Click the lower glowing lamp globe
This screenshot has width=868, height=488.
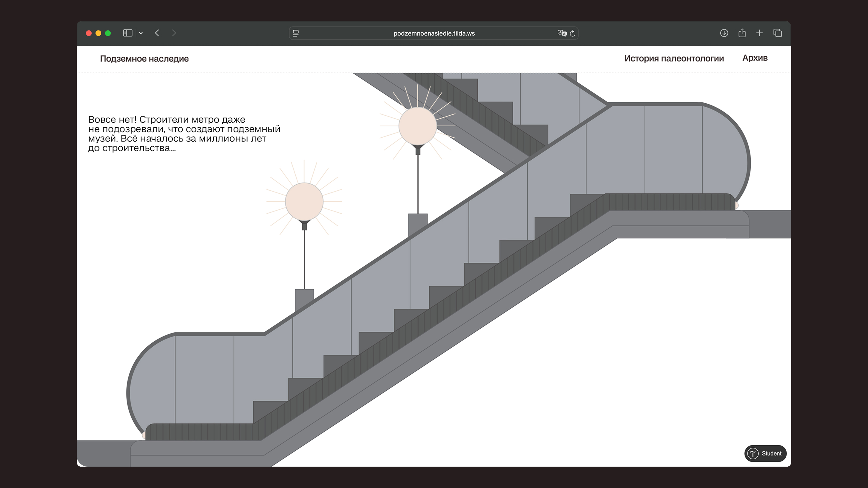(304, 202)
